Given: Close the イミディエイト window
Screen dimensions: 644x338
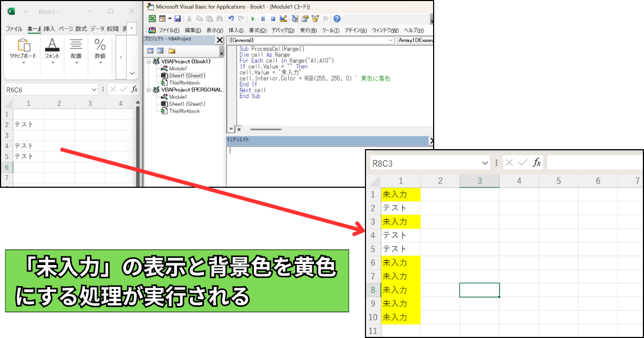Looking at the screenshot, I should click(431, 141).
